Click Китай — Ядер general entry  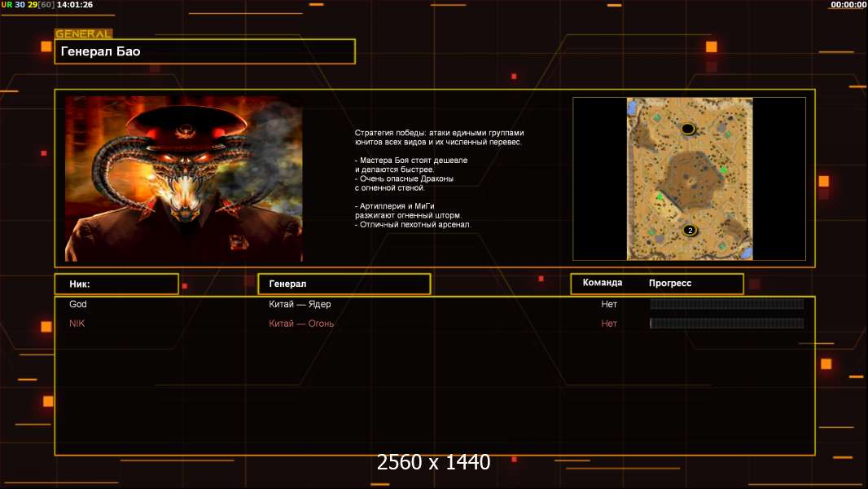300,304
